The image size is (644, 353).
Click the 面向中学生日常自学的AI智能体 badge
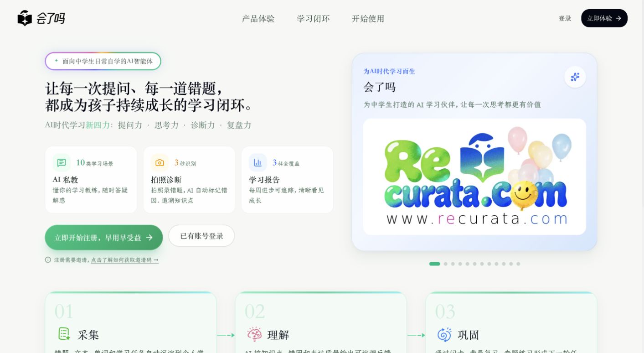coord(103,61)
